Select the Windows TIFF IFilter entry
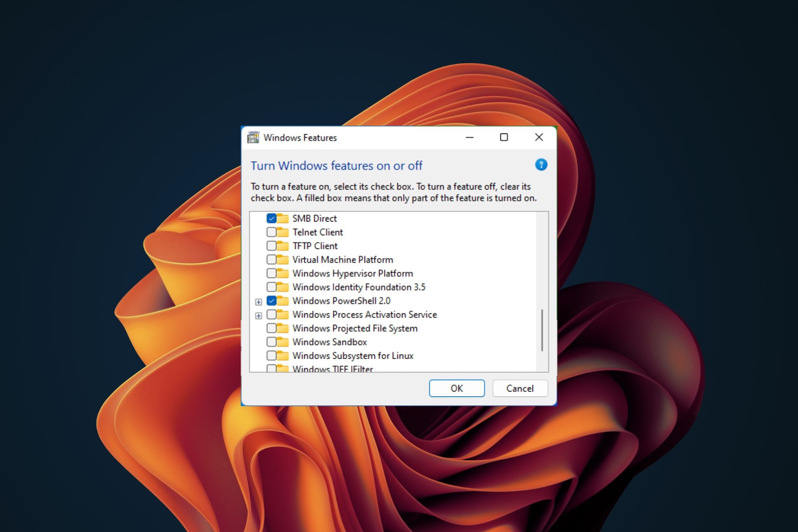798x532 pixels. [332, 368]
